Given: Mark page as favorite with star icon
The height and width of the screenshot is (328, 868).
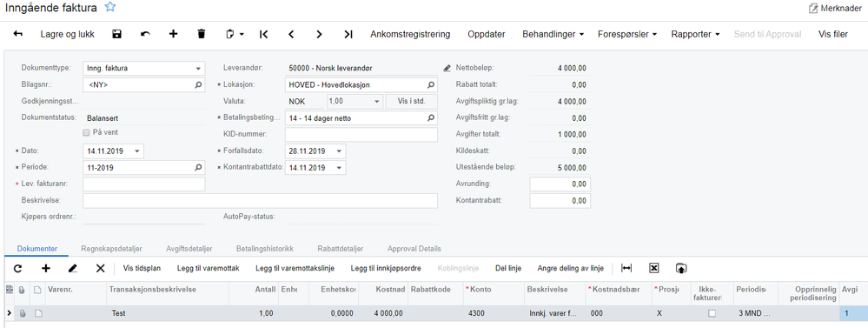Looking at the screenshot, I should [x=110, y=7].
